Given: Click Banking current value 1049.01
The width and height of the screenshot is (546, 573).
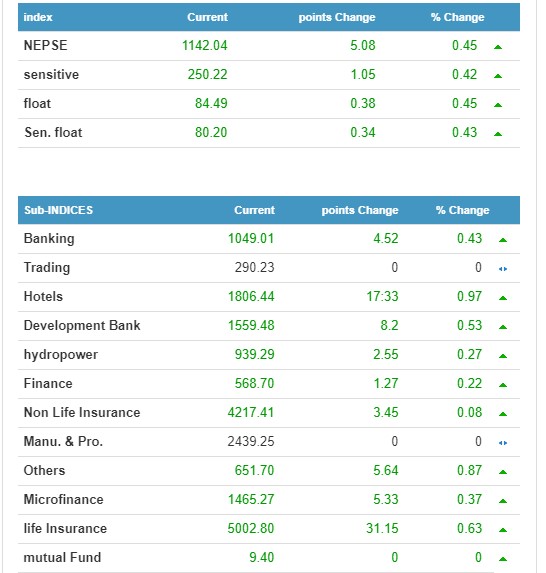Looking at the screenshot, I should tap(251, 239).
